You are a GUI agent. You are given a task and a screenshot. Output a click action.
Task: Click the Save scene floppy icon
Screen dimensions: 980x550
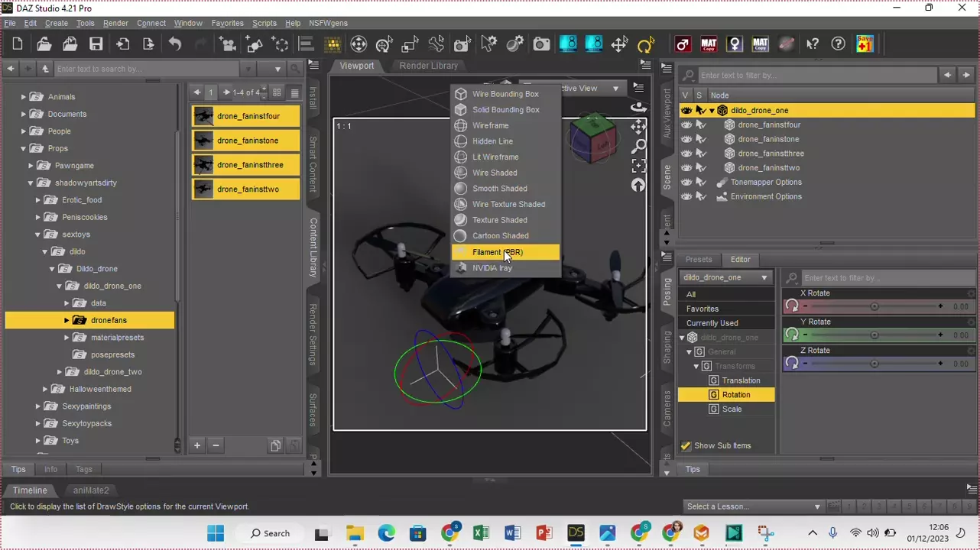[x=96, y=44]
